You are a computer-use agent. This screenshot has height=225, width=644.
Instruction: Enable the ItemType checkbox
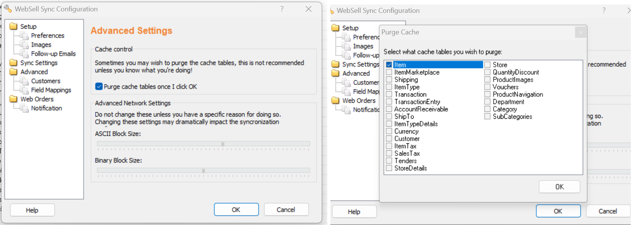[389, 87]
